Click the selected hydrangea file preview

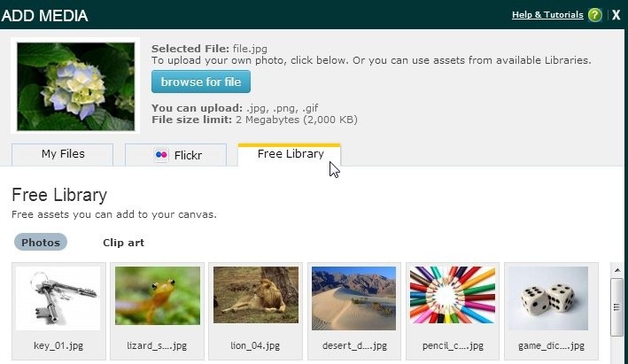pos(76,86)
